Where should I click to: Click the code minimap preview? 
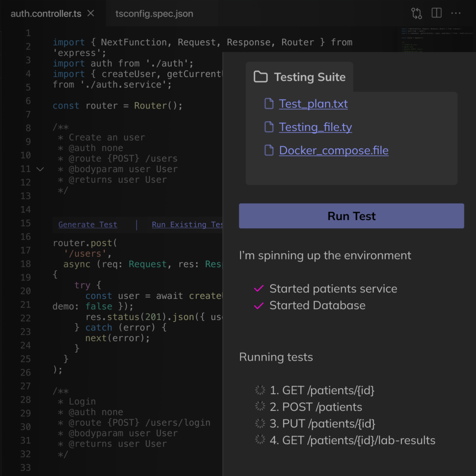pyautogui.click(x=436, y=39)
